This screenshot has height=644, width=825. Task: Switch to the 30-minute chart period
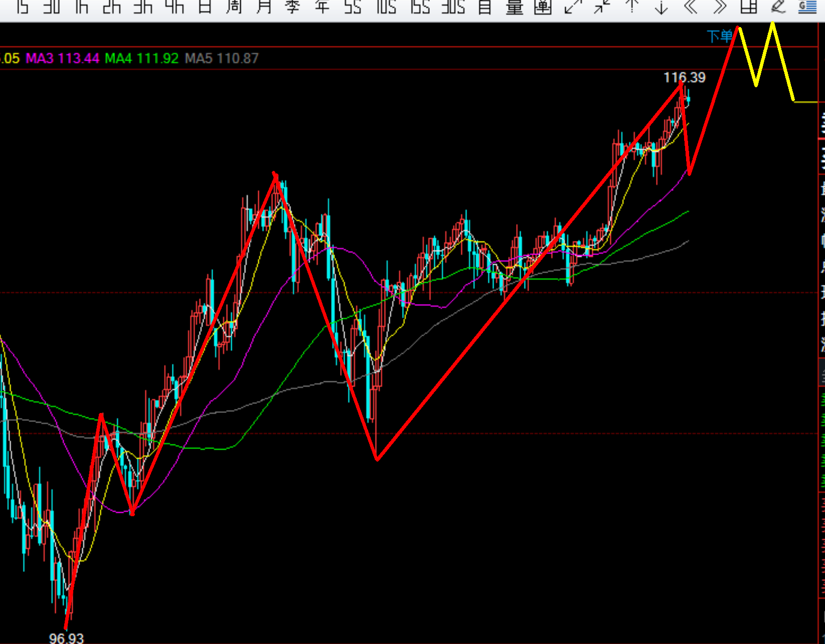point(52,7)
